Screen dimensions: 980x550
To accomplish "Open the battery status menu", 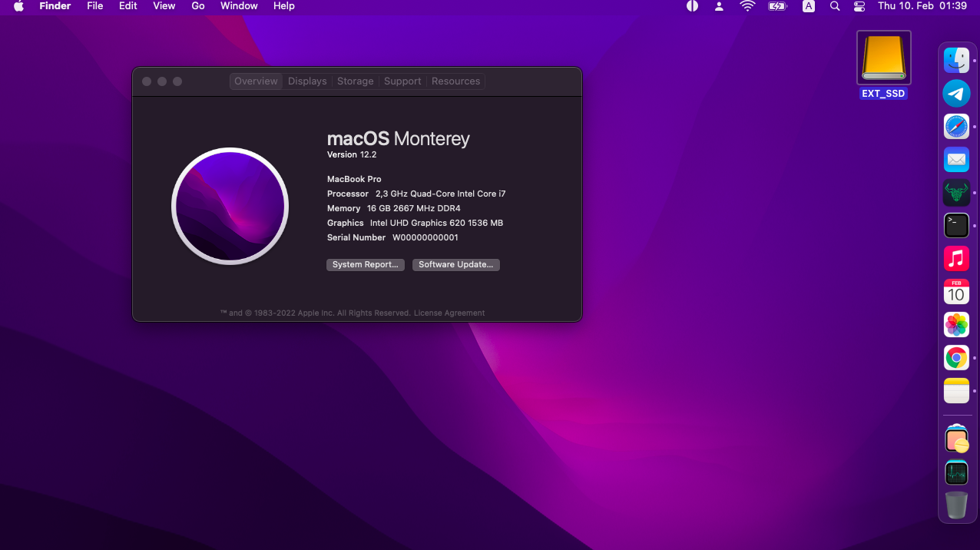I will coord(777,6).
